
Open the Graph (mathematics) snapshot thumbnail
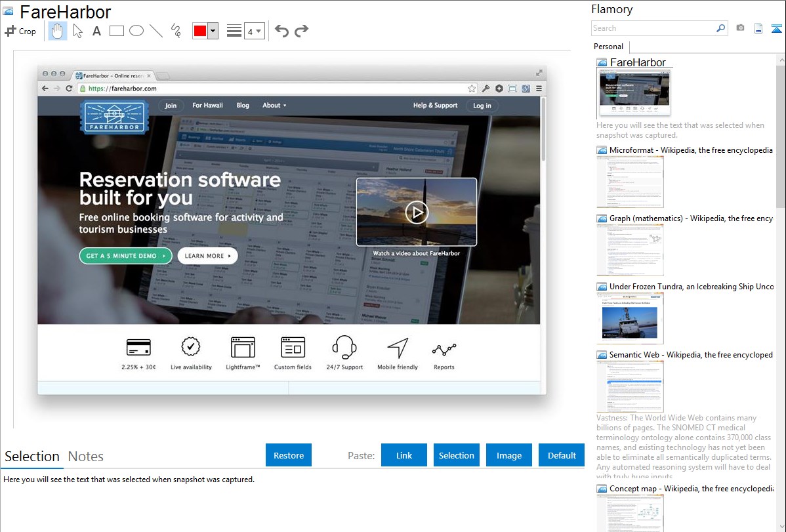pos(630,250)
